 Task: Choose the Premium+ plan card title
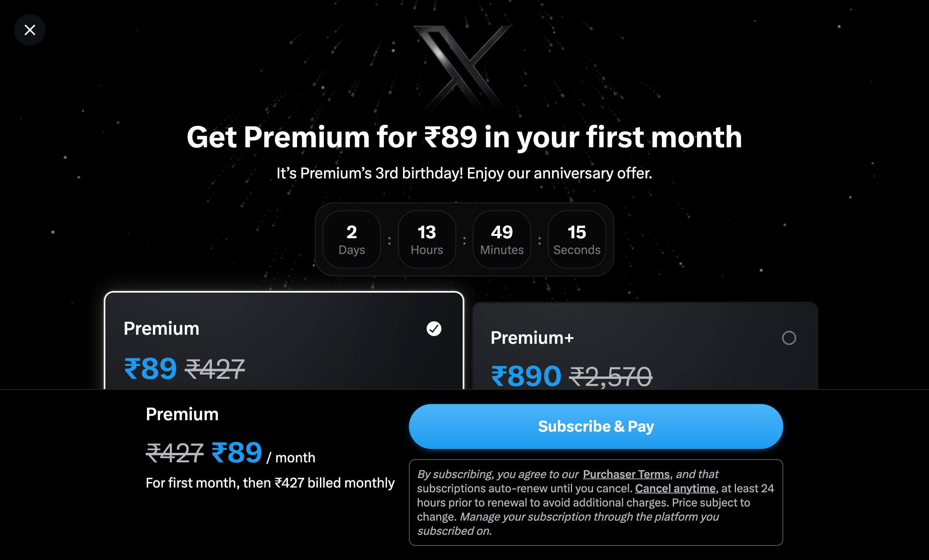pos(532,338)
